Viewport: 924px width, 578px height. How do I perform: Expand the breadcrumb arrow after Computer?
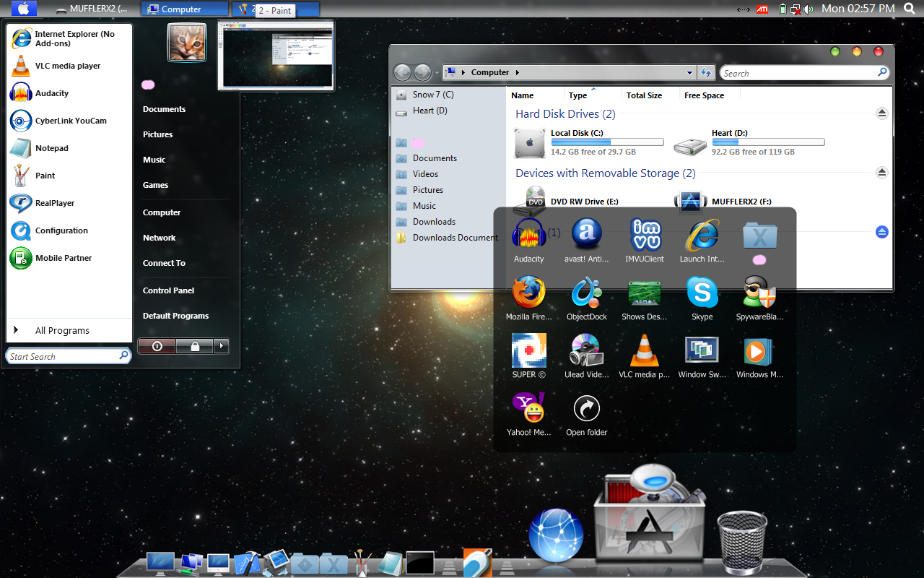click(x=518, y=72)
